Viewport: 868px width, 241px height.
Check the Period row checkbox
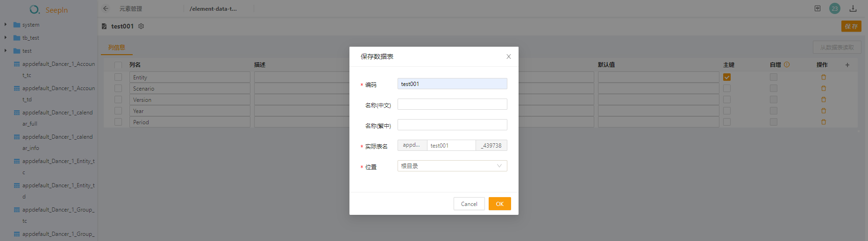(118, 122)
